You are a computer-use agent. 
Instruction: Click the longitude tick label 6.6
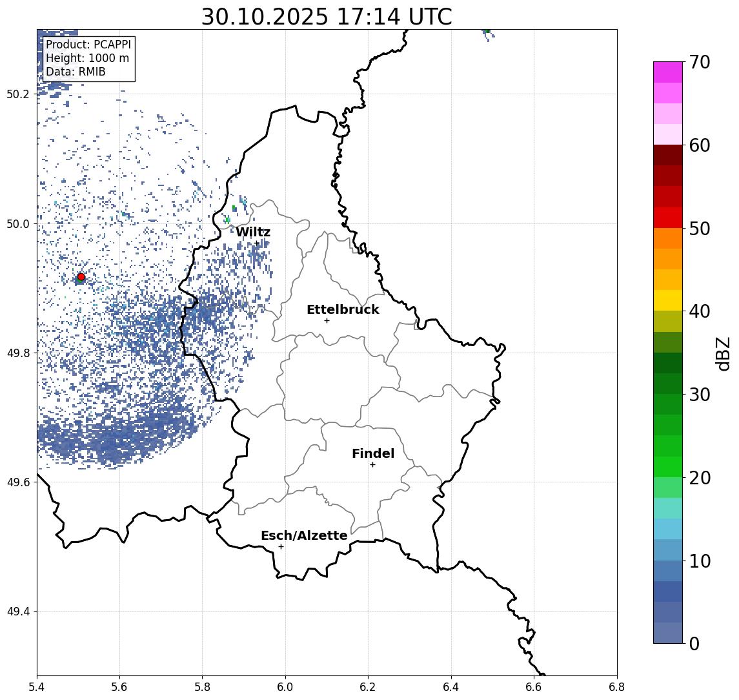coord(534,687)
